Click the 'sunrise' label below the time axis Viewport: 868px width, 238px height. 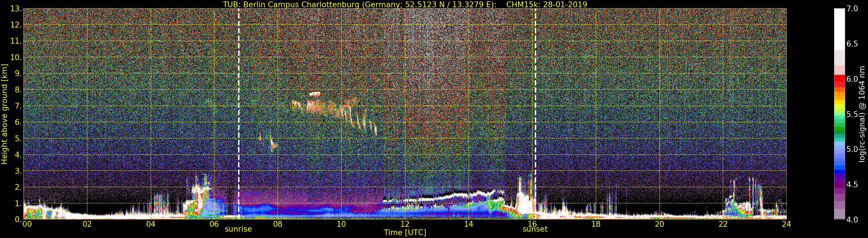pyautogui.click(x=238, y=229)
